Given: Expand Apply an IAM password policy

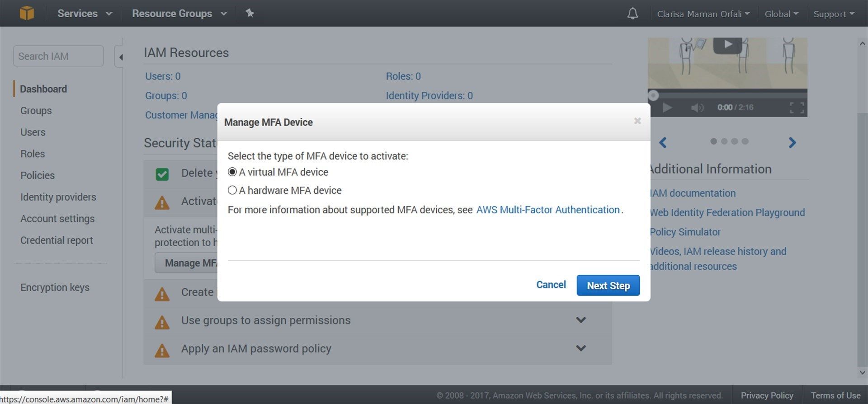Looking at the screenshot, I should pyautogui.click(x=581, y=348).
